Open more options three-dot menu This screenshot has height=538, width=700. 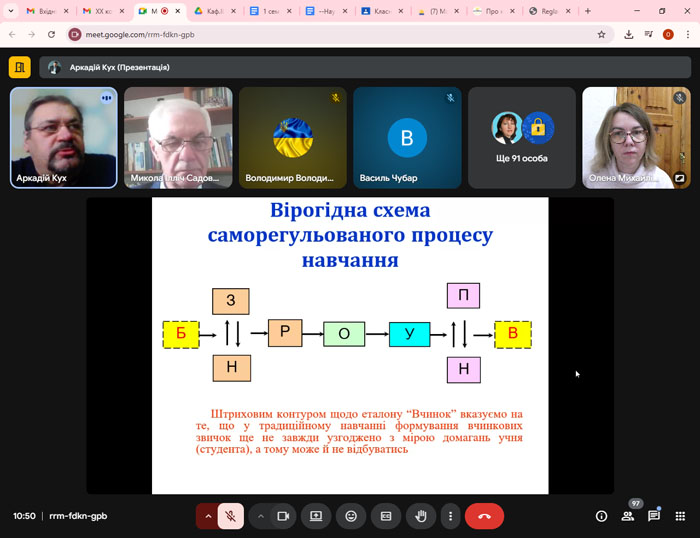pyautogui.click(x=451, y=516)
